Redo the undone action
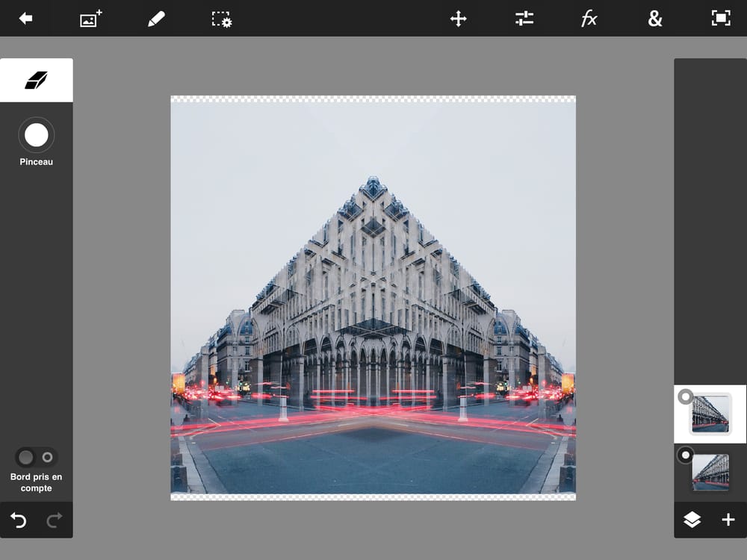 coord(55,520)
